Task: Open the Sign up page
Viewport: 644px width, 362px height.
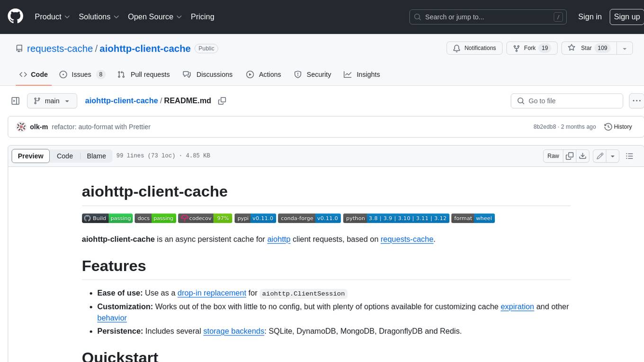Action: (x=626, y=17)
